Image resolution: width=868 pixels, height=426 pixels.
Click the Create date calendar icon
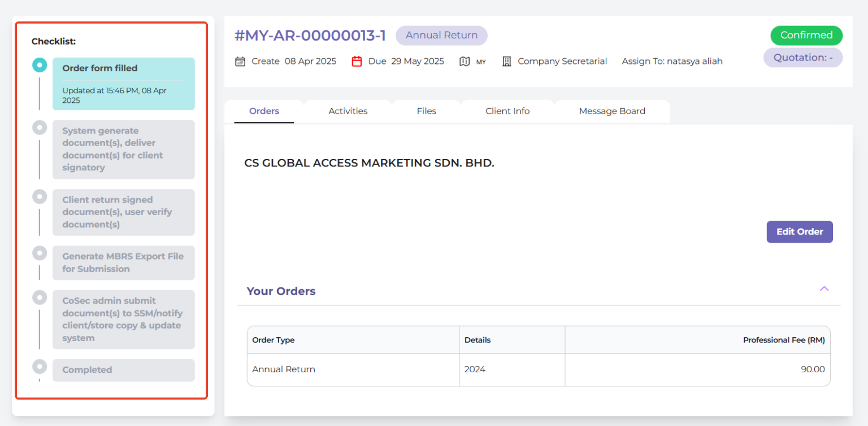240,61
